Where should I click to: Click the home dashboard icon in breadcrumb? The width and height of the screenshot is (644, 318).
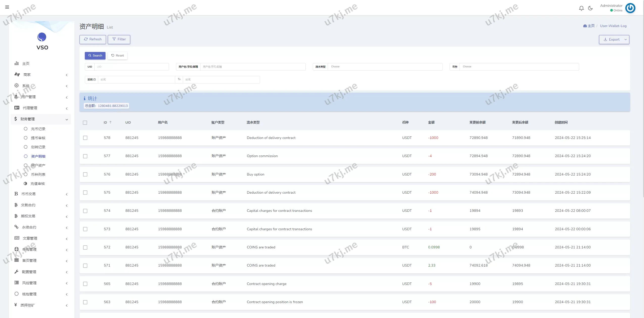[x=585, y=26]
